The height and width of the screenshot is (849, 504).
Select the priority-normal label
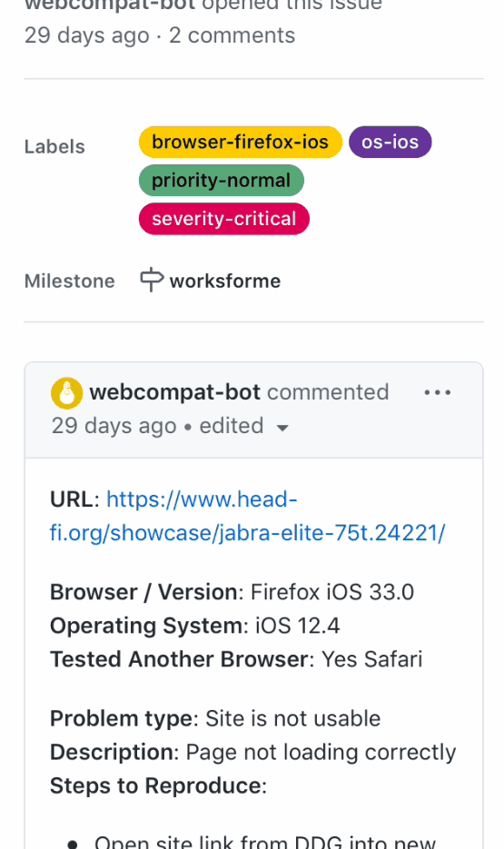tap(222, 181)
